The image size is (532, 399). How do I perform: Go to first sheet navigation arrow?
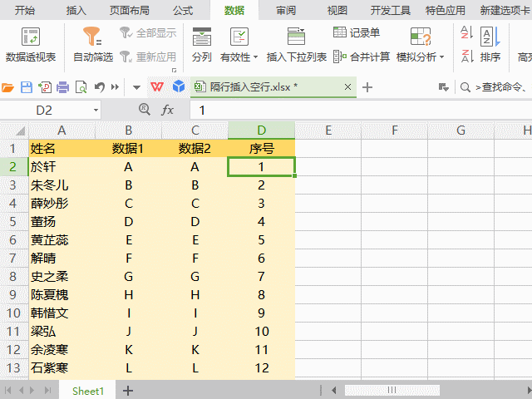[7, 391]
